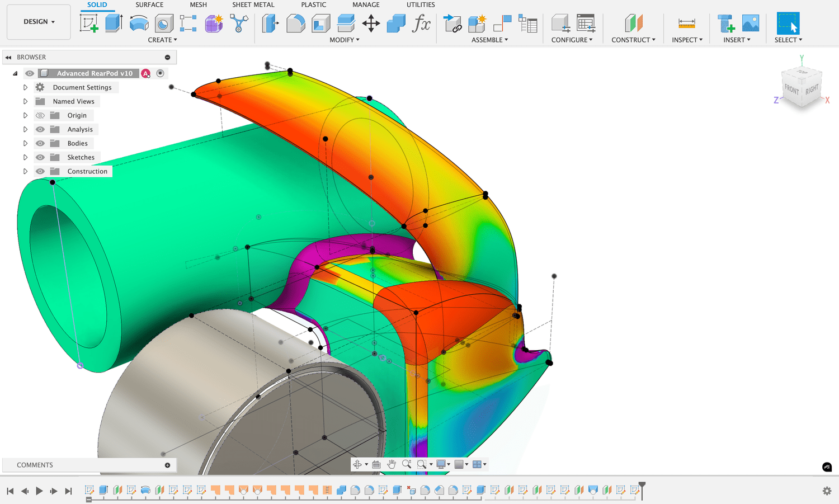Select the Pan hand tool
This screenshot has width=839, height=504.
click(x=392, y=464)
